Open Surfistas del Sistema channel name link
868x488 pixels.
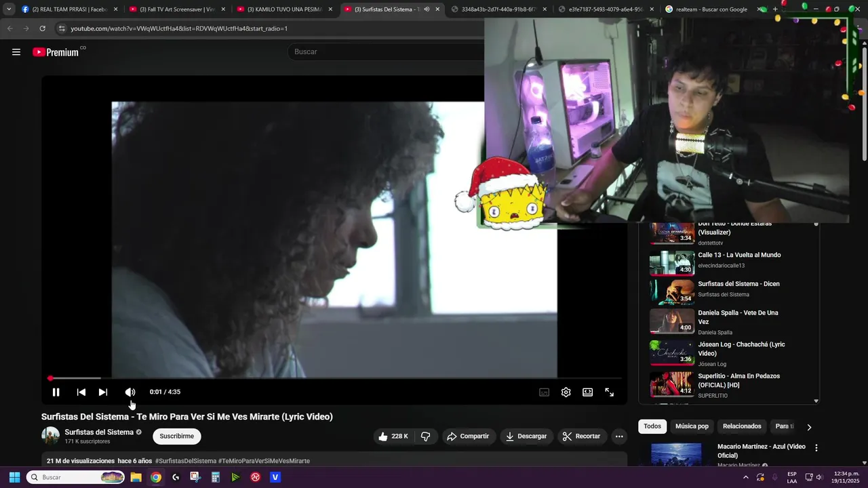[x=99, y=432]
